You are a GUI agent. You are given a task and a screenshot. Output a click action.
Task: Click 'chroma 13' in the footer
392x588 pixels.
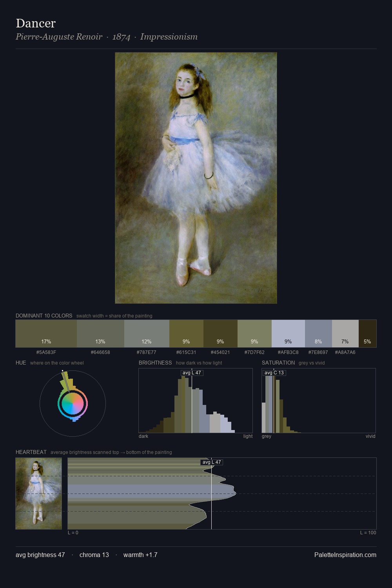(94, 555)
